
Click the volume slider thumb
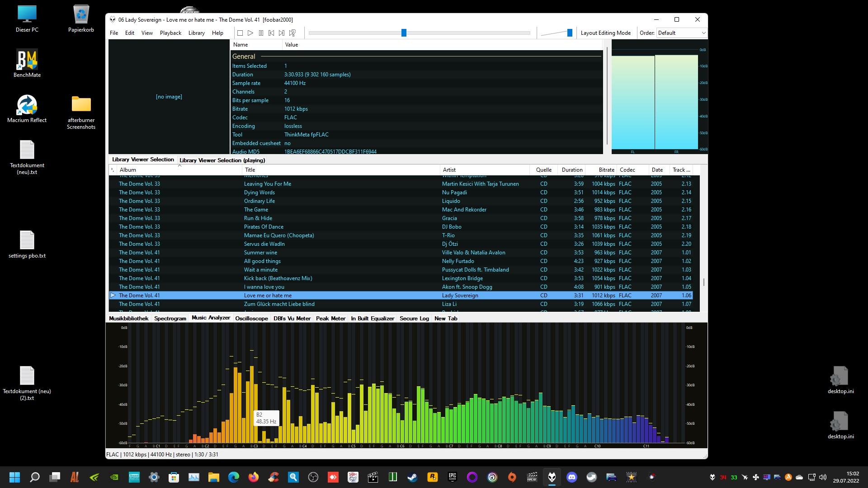click(570, 33)
